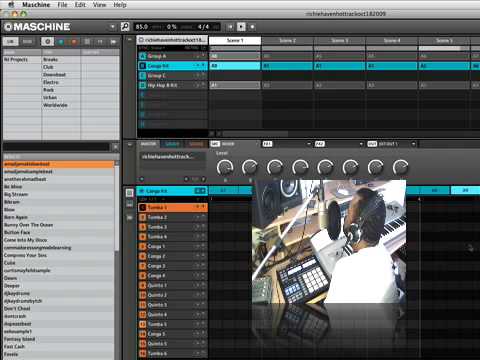Select the patterns file type icon in browser
Image resolution: width=480 pixels, height=360 pixels.
pyautogui.click(x=87, y=42)
